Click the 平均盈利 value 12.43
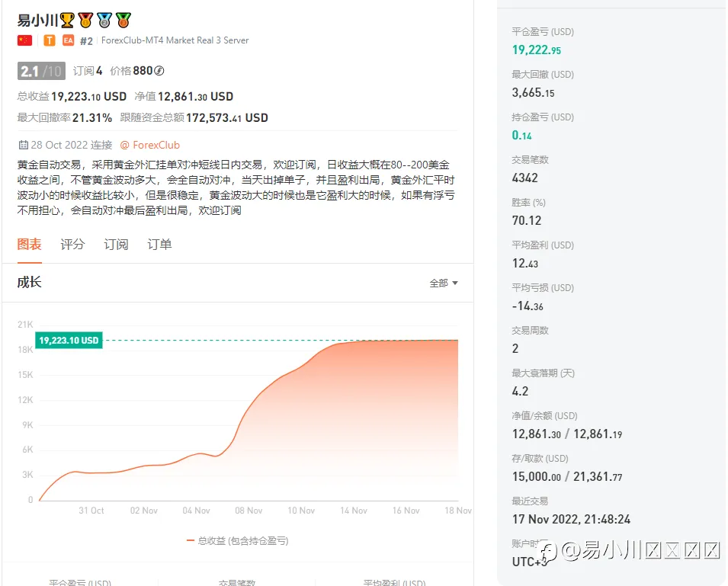This screenshot has height=586, width=728. pos(524,263)
